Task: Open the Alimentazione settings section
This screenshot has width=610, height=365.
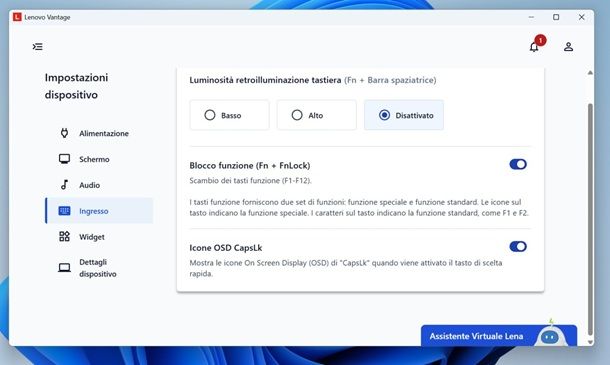Action: point(99,133)
